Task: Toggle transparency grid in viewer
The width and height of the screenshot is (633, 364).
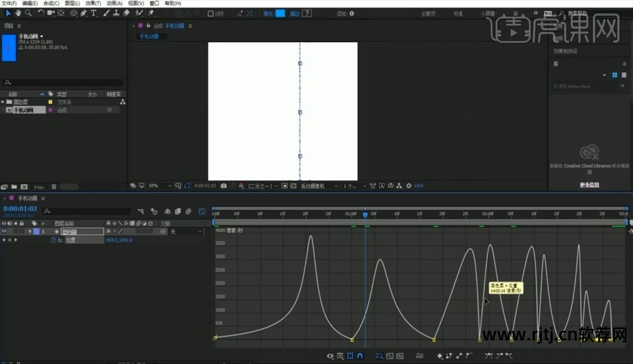Action: point(293,186)
